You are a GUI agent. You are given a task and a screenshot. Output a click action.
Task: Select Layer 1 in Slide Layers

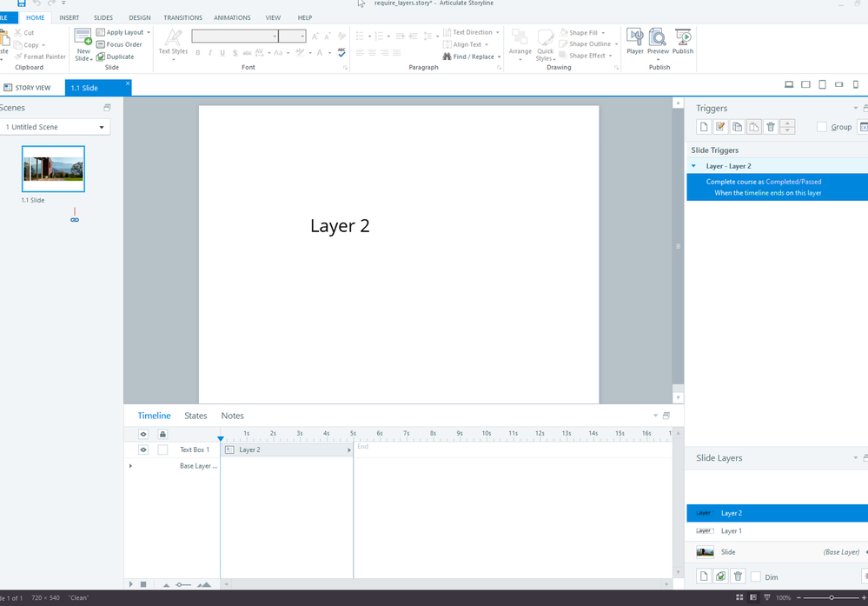pos(732,530)
